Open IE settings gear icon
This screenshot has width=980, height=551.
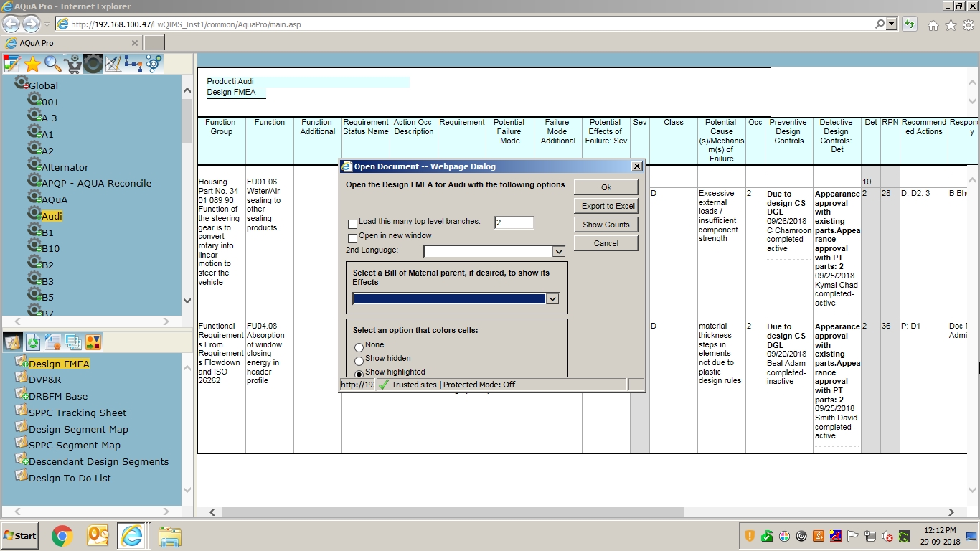point(969,25)
